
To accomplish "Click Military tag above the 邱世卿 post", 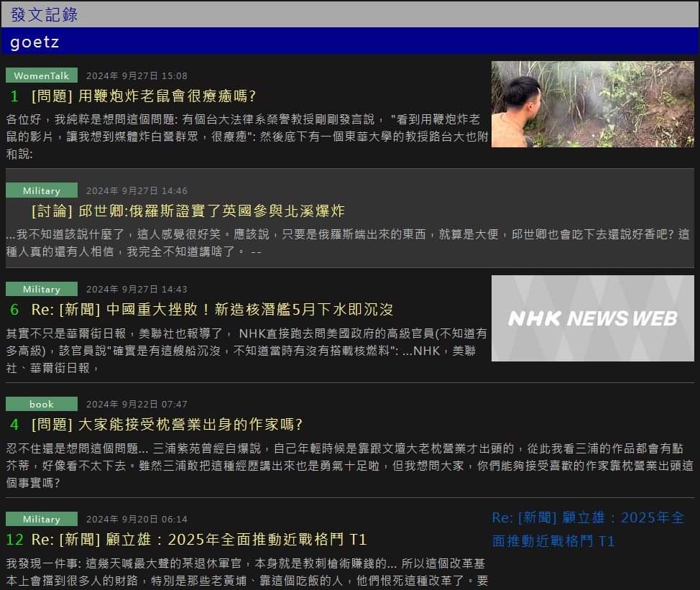I will tap(42, 190).
